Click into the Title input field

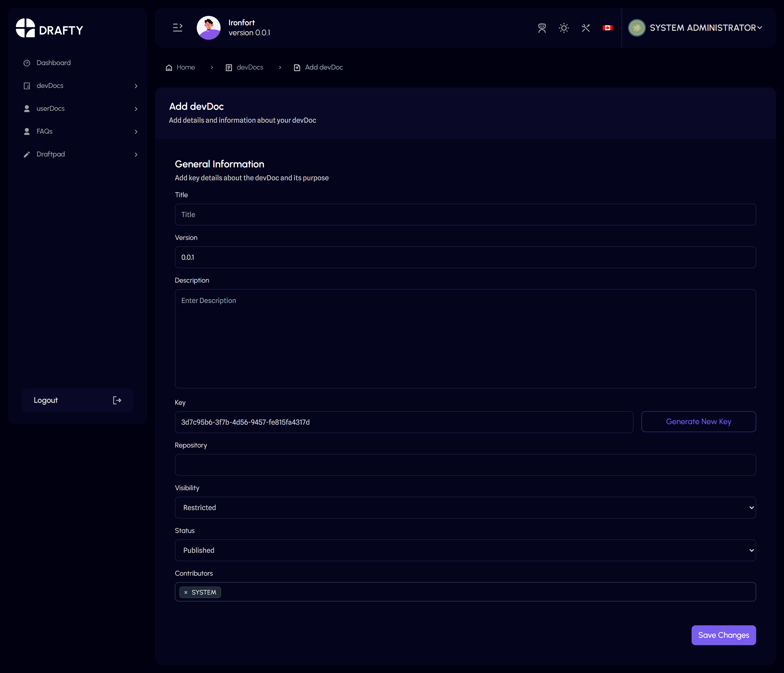click(x=465, y=215)
